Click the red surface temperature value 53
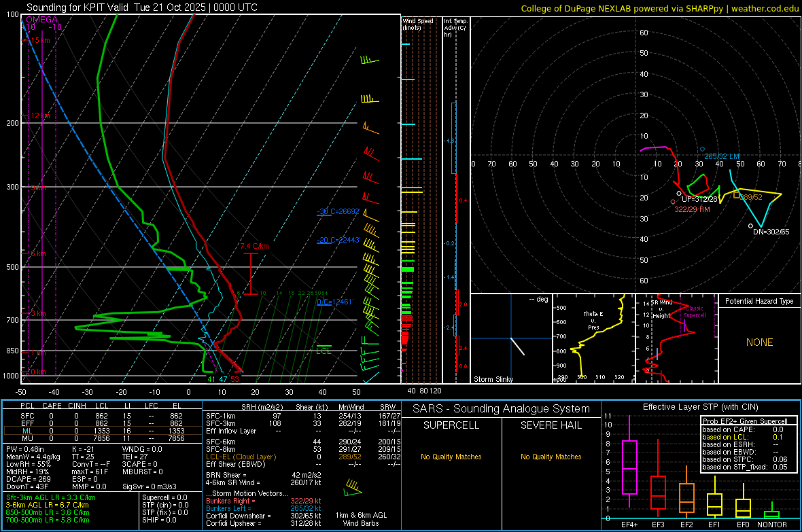802x532 pixels. click(x=234, y=379)
